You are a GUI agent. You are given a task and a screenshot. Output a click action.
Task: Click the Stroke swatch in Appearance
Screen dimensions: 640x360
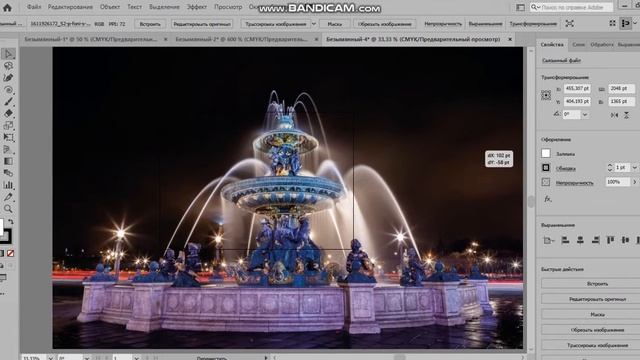[546, 168]
